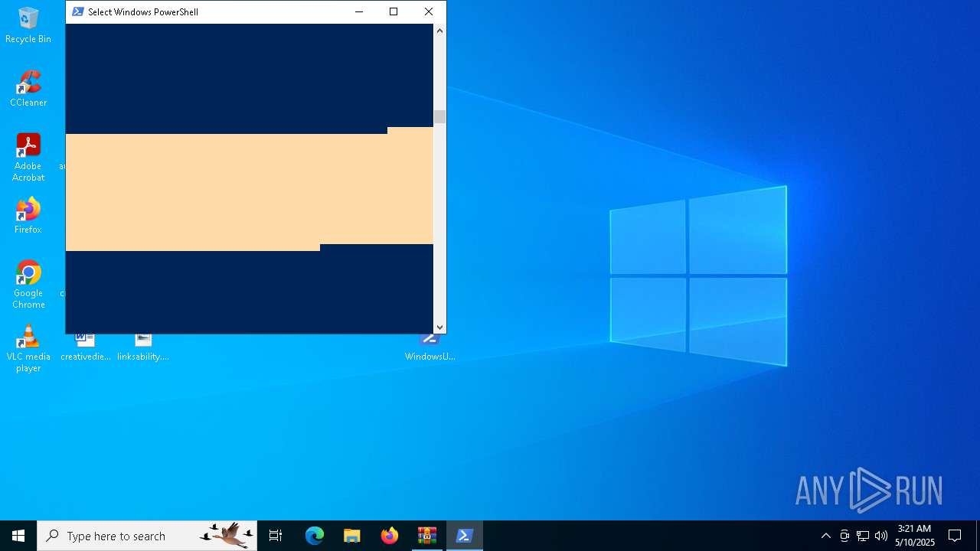Click the PowerShell vertical scrollbar thumb

click(439, 116)
